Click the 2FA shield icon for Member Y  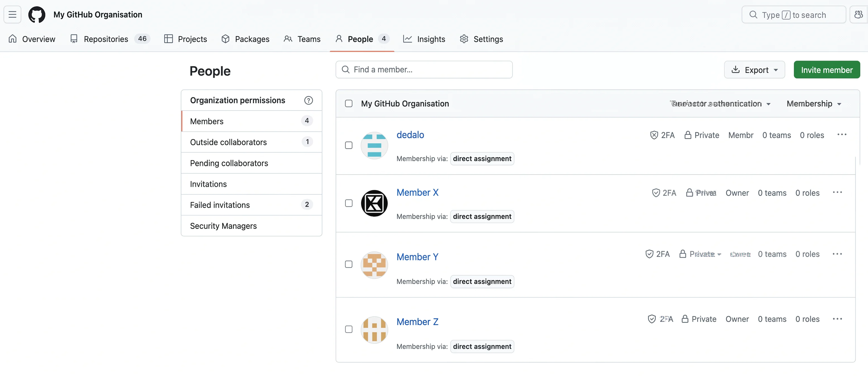(649, 254)
